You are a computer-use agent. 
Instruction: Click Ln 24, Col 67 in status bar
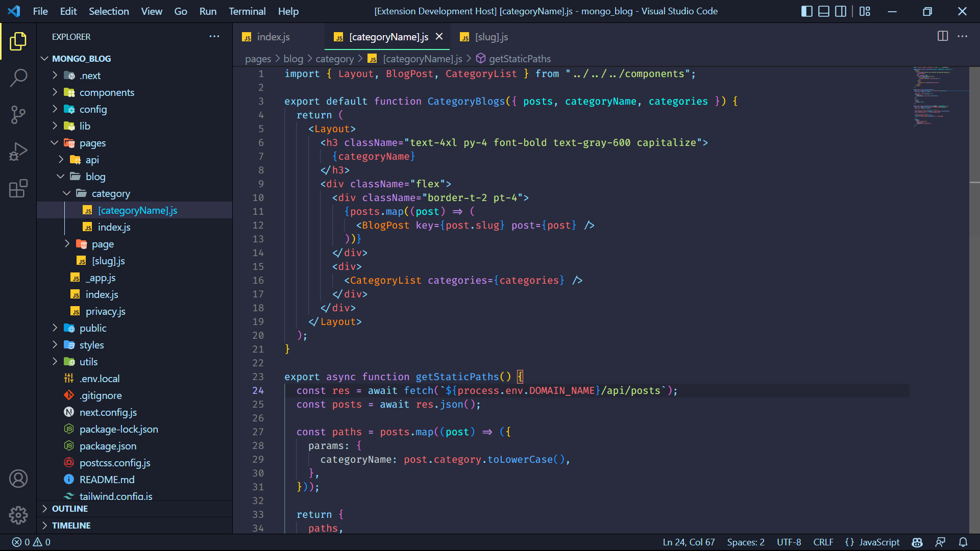689,542
